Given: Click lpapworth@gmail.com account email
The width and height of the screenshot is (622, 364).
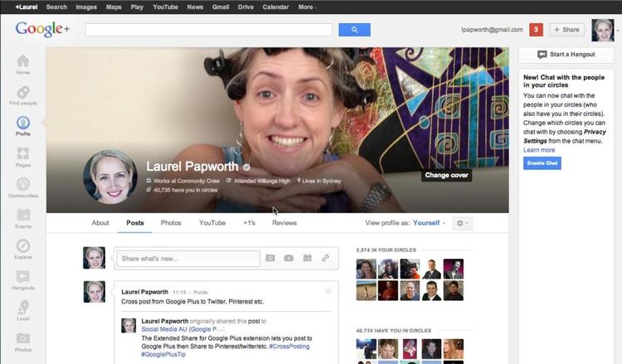Looking at the screenshot, I should coord(492,30).
